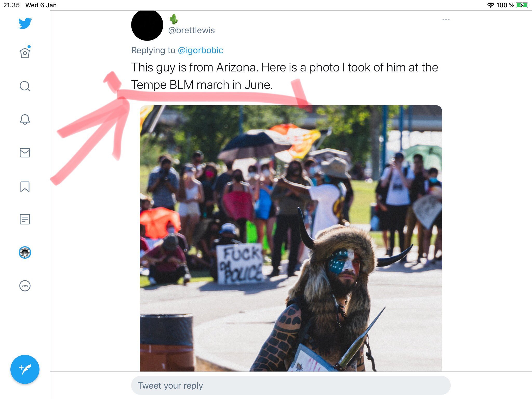Screen dimensions: 532x399
Task: Open the tweet options three-dot menu
Action: (x=446, y=19)
